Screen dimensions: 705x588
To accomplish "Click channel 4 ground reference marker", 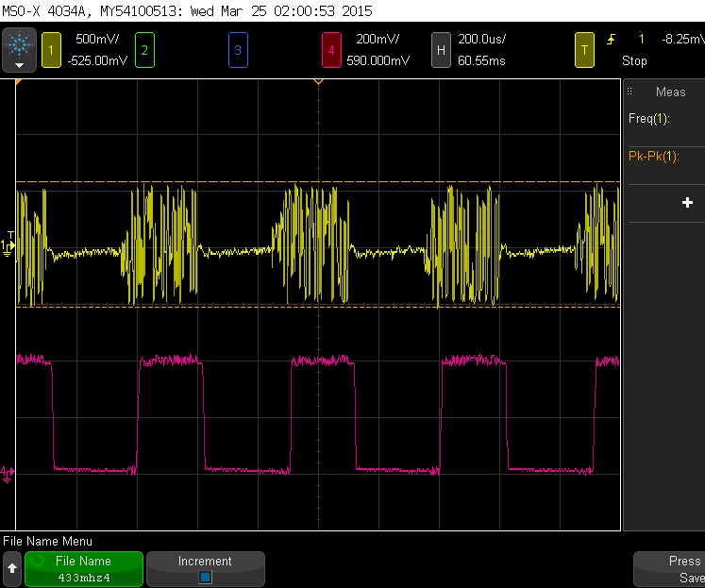I will pos(8,475).
